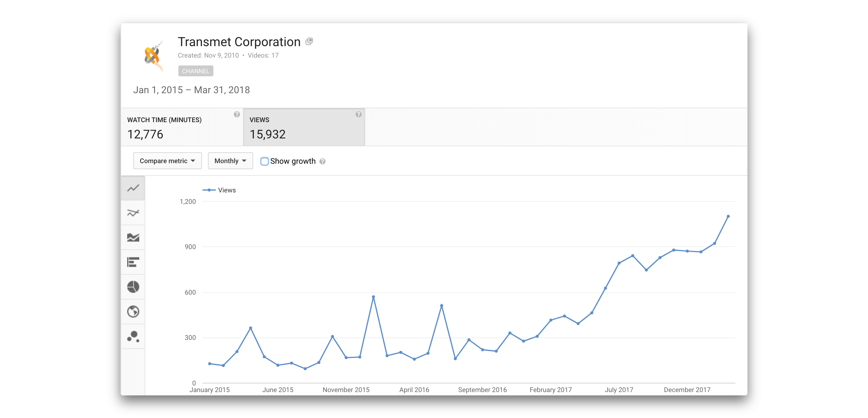Click the Transmet Corporation channel logo

coord(153,55)
